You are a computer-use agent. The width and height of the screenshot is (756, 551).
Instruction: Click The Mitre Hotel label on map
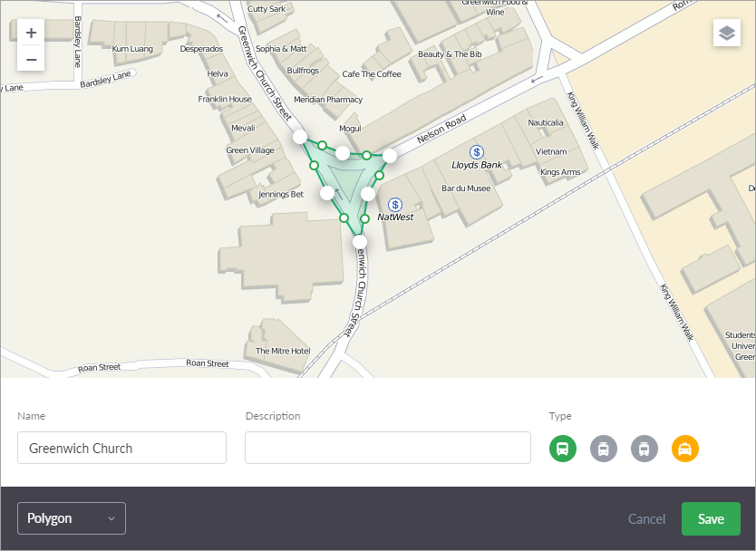(x=283, y=351)
